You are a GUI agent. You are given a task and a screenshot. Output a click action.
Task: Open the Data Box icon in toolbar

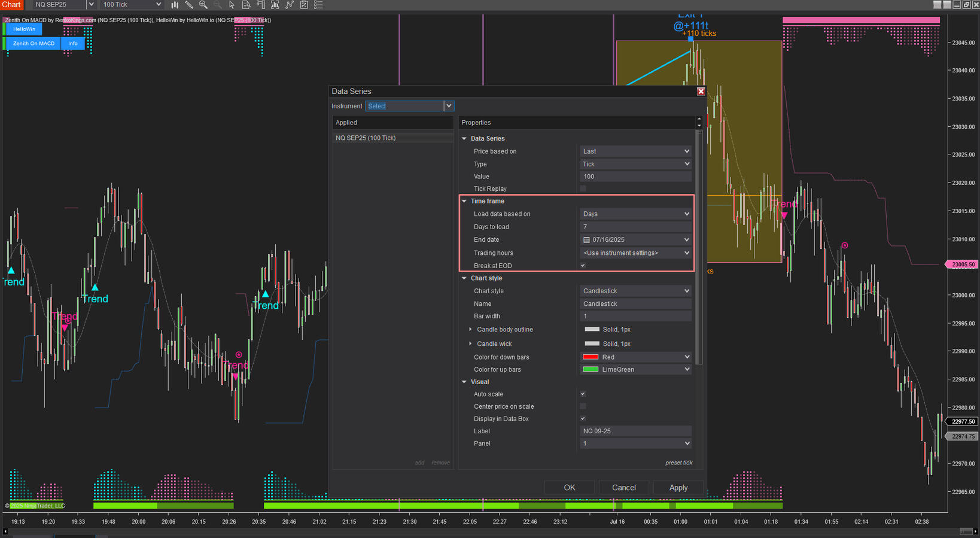246,5
